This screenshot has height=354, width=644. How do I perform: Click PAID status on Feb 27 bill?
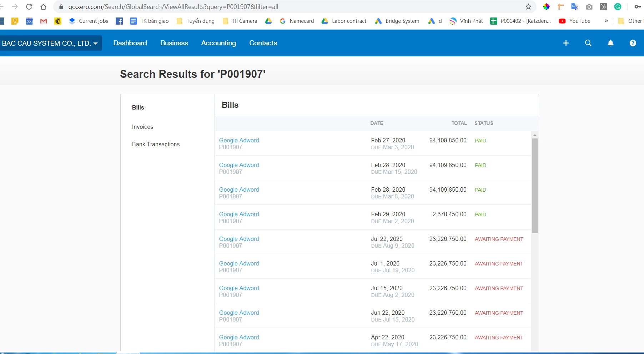pyautogui.click(x=481, y=141)
